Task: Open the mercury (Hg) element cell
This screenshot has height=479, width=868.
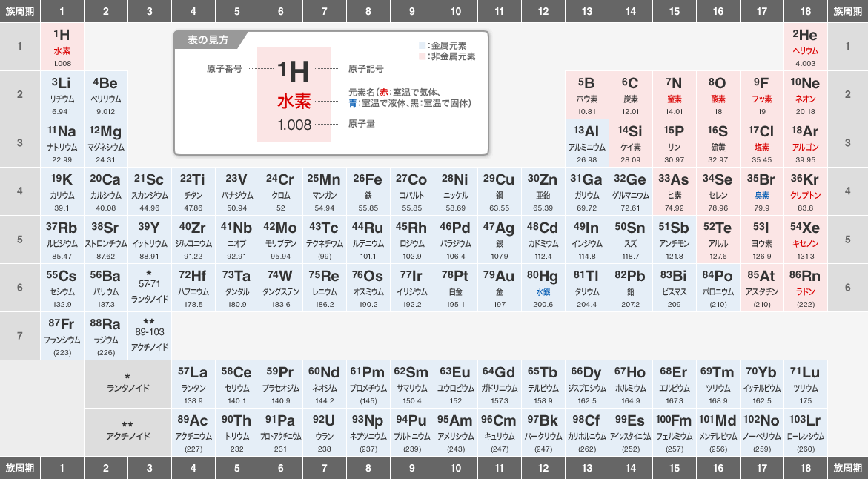Action: point(543,288)
